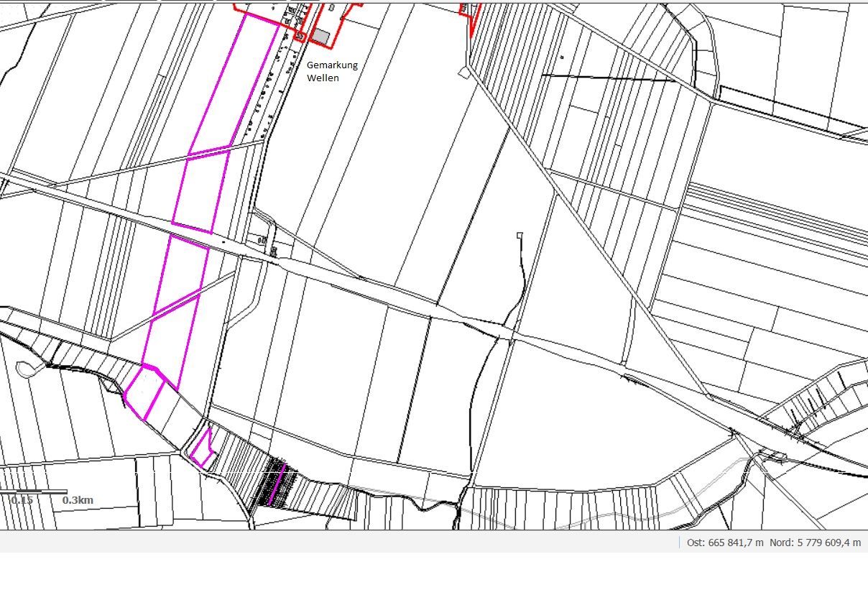868x595 pixels.
Task: Click the small square marker in the map center
Action: (520, 235)
